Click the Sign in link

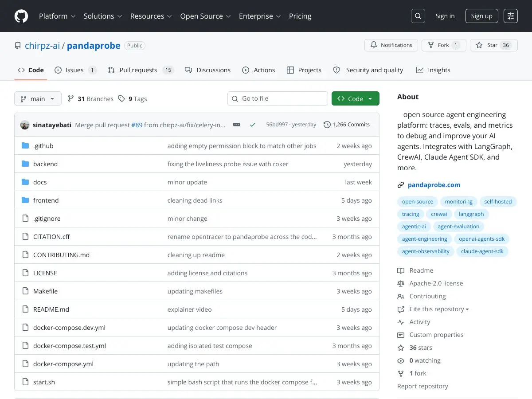(x=445, y=16)
